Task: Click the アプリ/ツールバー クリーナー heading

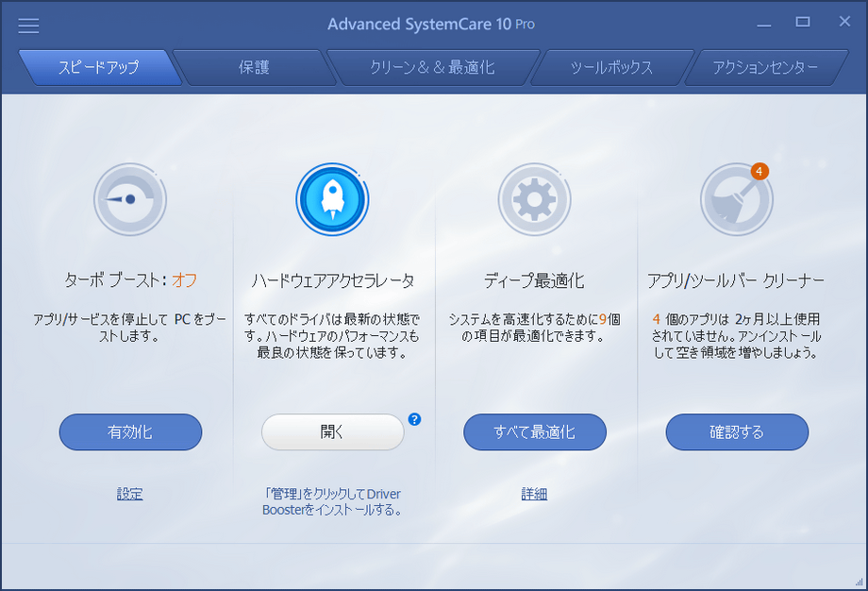Action: (736, 280)
